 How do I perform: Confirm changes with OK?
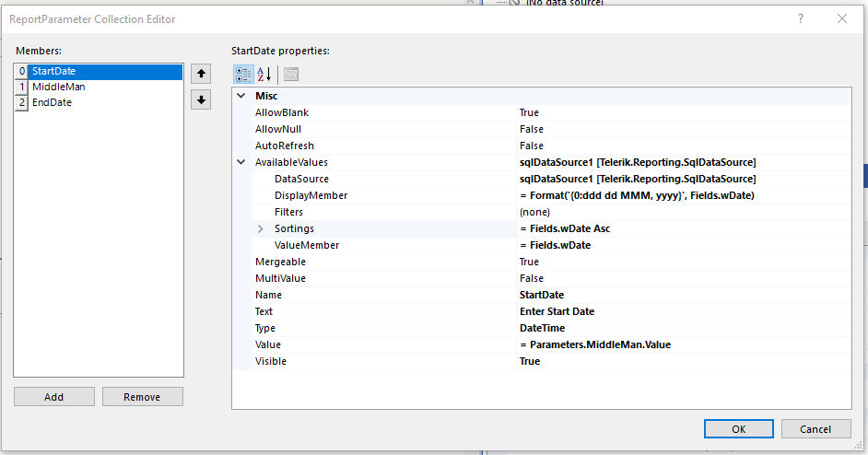pyautogui.click(x=738, y=428)
